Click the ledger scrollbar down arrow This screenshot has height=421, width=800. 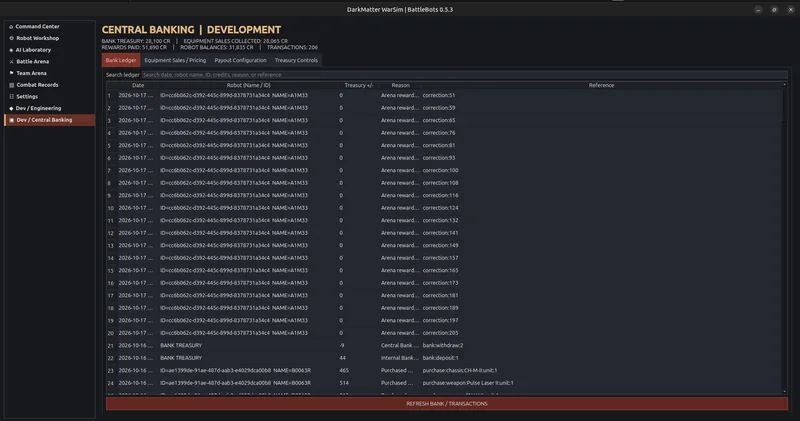(784, 391)
